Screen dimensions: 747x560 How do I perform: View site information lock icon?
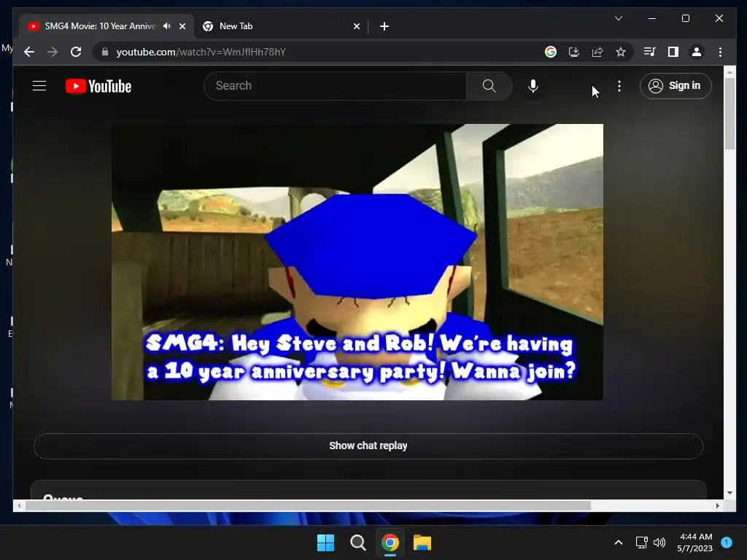105,52
